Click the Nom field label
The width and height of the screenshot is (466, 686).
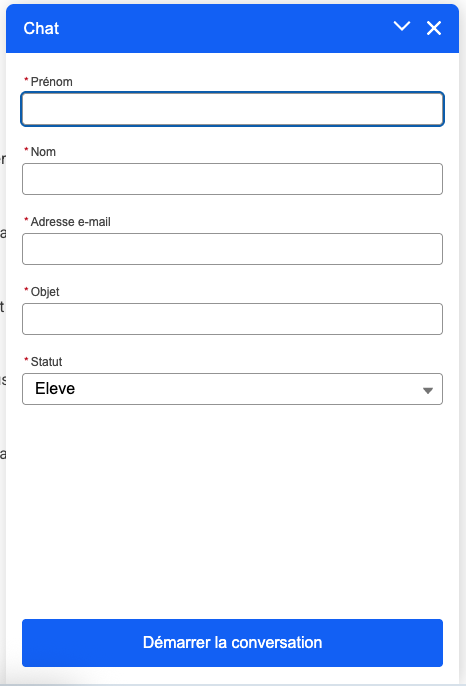[x=43, y=152]
